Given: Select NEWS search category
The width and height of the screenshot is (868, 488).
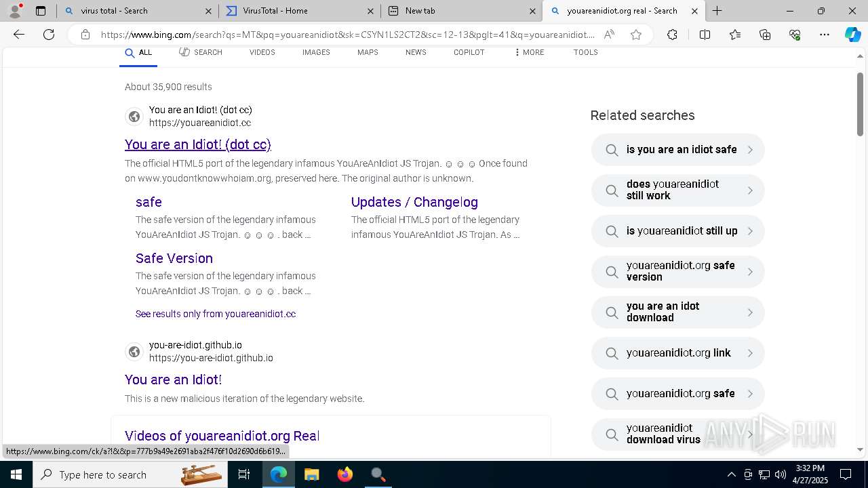Looking at the screenshot, I should (416, 53).
